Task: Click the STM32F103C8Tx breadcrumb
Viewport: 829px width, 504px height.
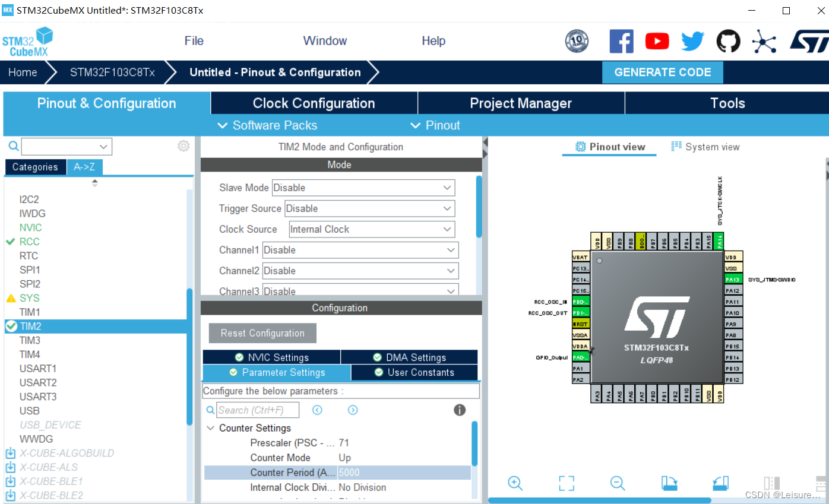Action: click(x=112, y=72)
